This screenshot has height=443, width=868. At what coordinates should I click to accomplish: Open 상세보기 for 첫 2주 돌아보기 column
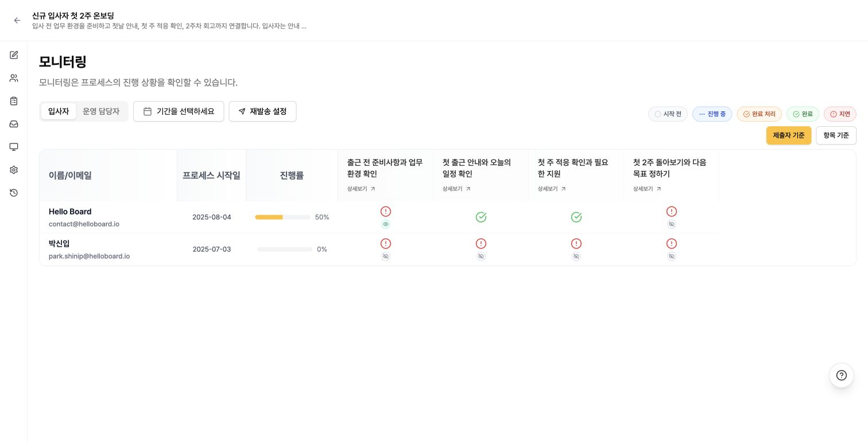[647, 189]
